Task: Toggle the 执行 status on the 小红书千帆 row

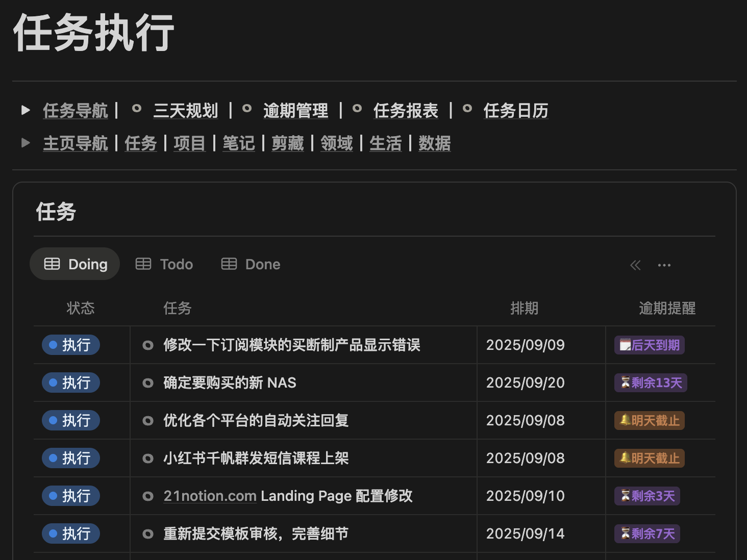Action: (x=71, y=458)
